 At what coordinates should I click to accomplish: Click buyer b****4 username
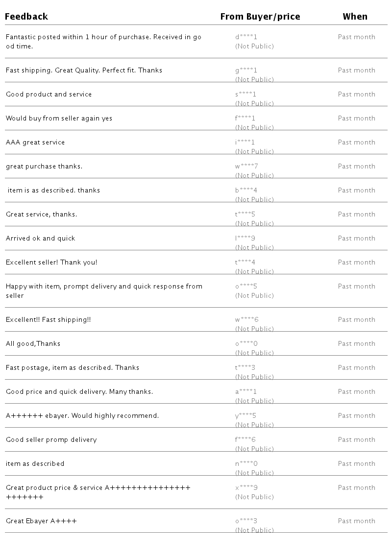pos(246,190)
